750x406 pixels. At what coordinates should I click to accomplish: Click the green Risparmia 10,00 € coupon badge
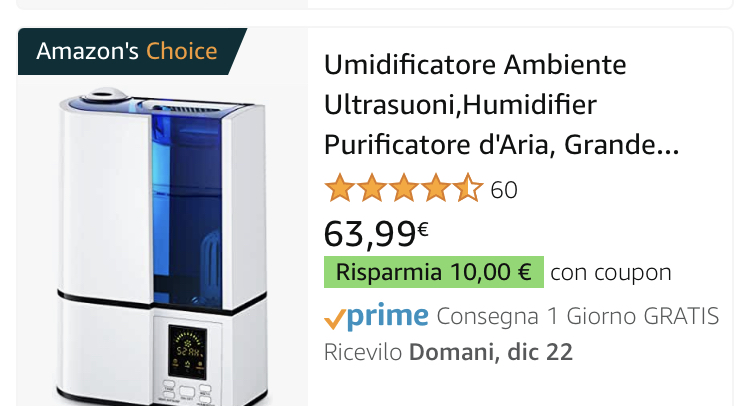click(433, 272)
